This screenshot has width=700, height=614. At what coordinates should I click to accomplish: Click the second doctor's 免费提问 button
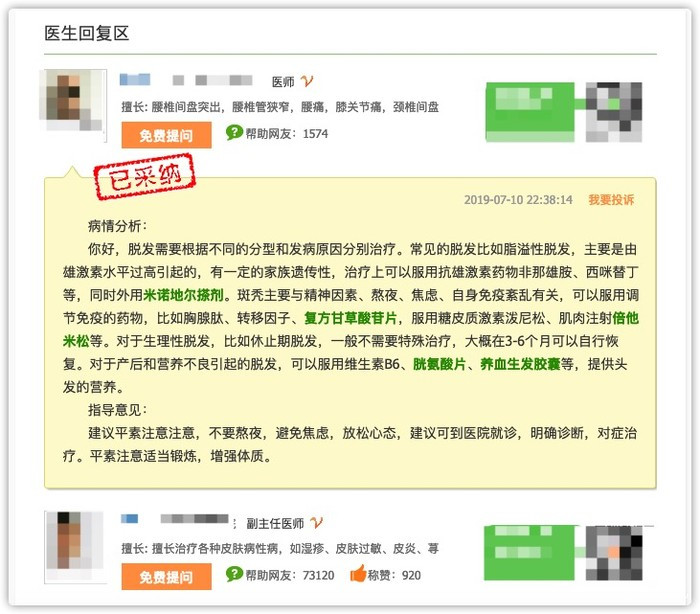click(167, 577)
